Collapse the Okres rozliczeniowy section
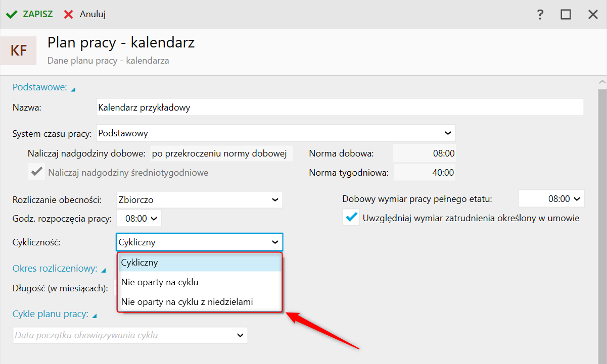Viewport: 607px width, 364px height. [x=103, y=271]
